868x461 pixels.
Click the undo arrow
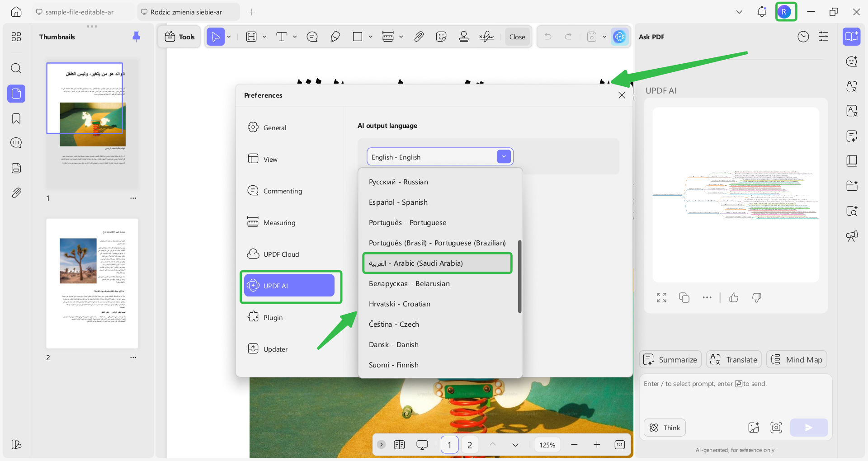pos(548,37)
